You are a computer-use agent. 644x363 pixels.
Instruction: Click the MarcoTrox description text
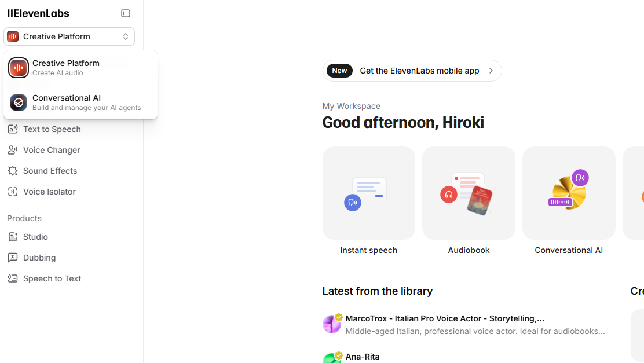pos(475,331)
